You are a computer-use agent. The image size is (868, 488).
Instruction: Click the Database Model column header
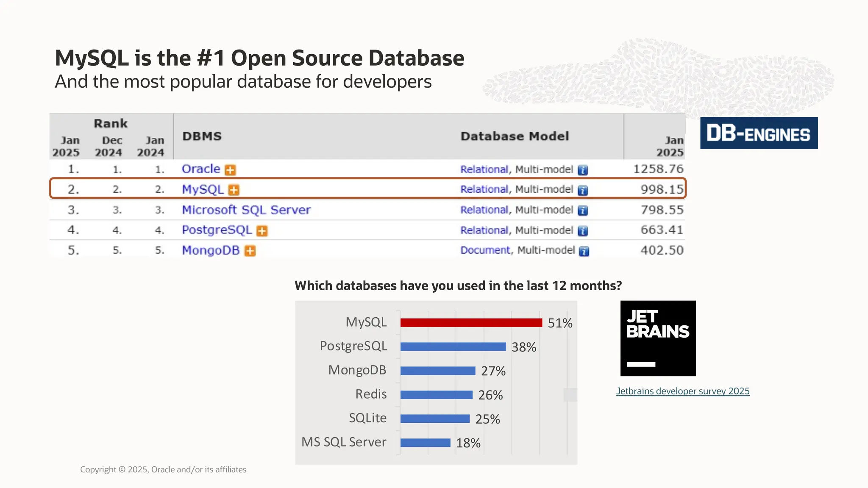pos(515,136)
